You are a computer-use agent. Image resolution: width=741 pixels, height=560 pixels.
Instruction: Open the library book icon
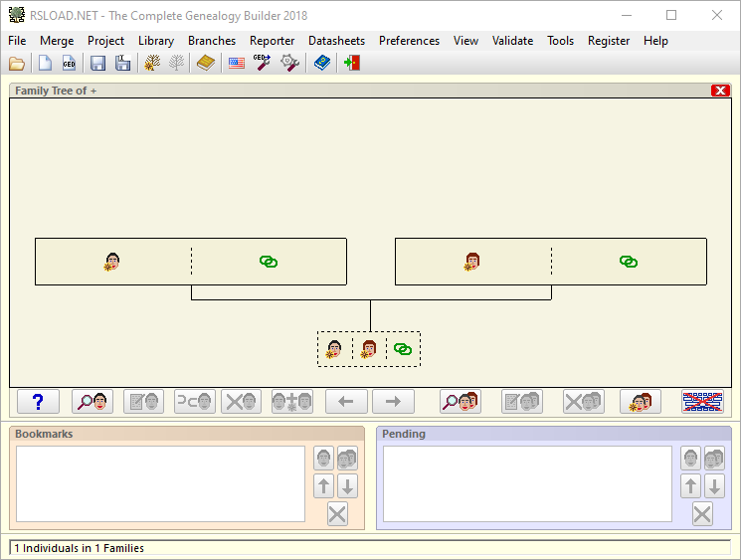tap(206, 63)
